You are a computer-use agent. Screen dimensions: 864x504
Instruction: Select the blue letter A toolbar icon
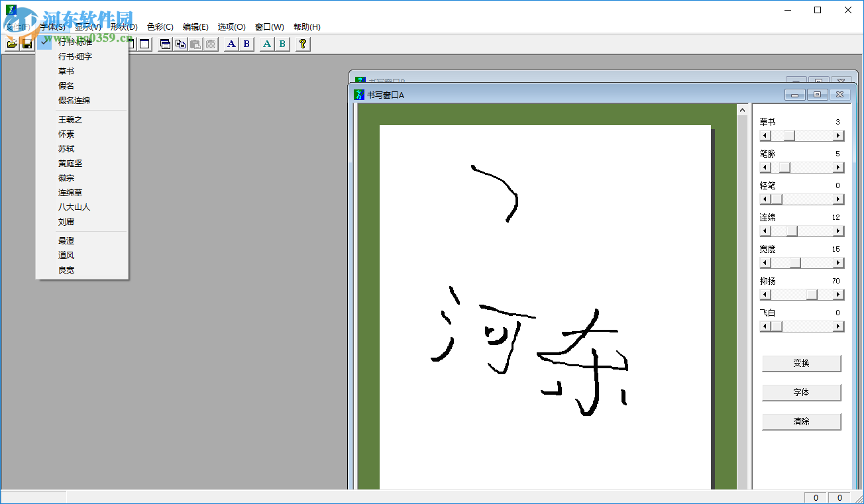click(x=231, y=44)
